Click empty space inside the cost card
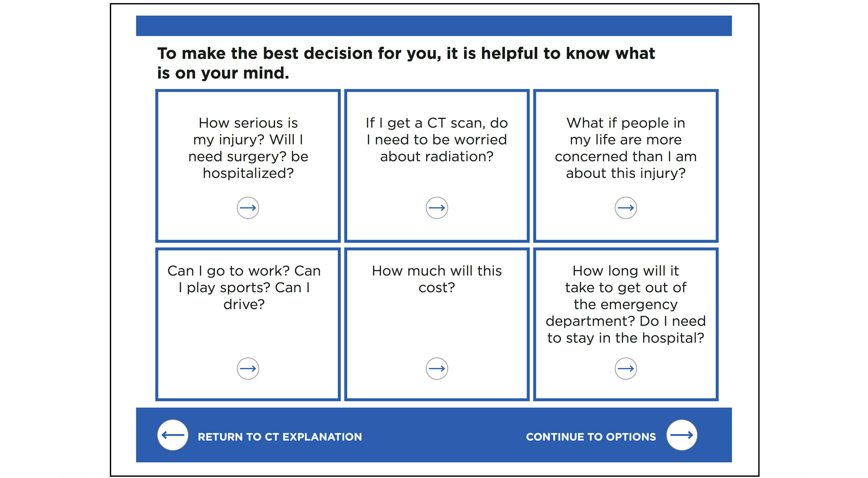The width and height of the screenshot is (868, 478). click(437, 327)
